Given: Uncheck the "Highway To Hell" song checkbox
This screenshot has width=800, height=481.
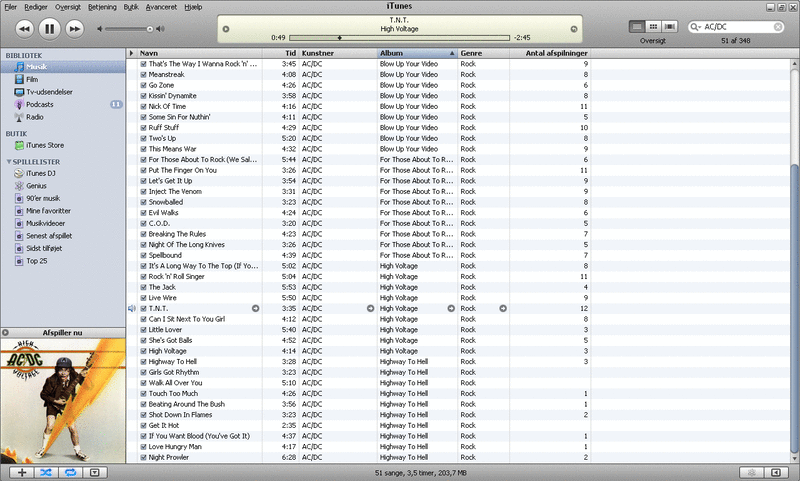Looking at the screenshot, I should coord(144,361).
